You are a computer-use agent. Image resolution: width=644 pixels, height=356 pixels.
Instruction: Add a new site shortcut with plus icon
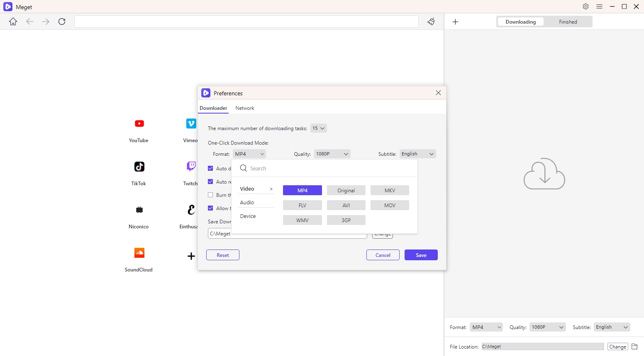[x=191, y=256]
